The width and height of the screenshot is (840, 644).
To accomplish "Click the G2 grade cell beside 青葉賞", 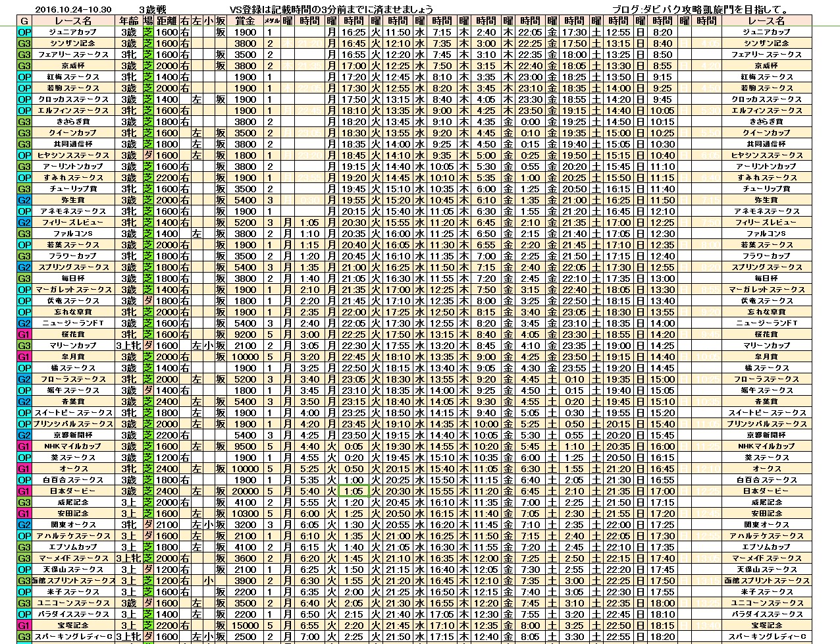I will [24, 402].
